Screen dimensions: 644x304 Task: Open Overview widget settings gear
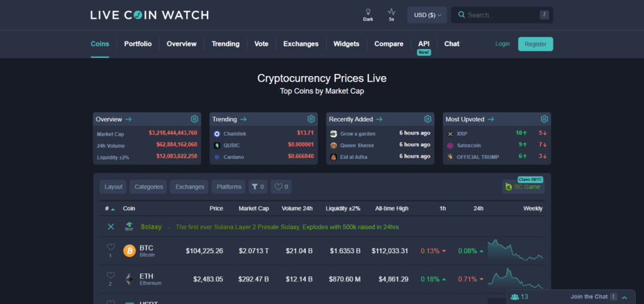pos(194,119)
